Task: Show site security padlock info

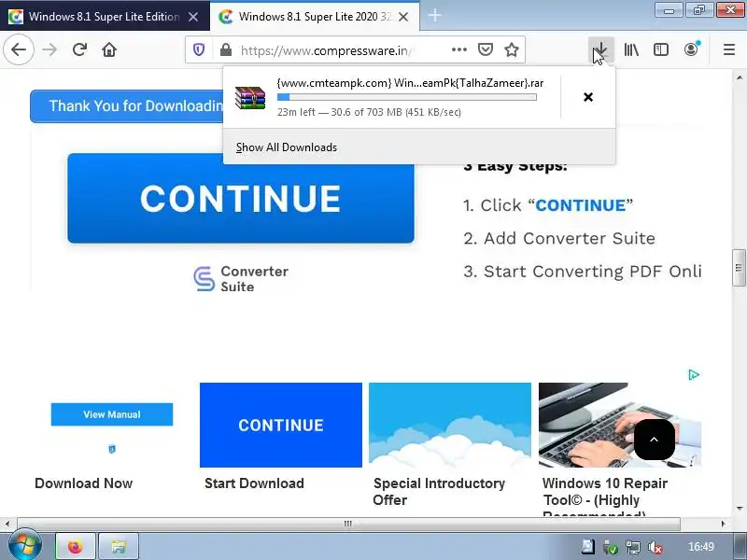Action: (226, 49)
